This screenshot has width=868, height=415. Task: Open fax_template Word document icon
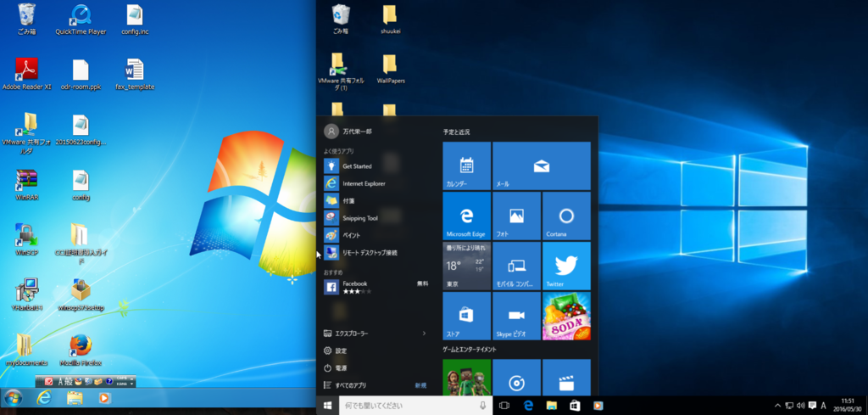tap(135, 73)
